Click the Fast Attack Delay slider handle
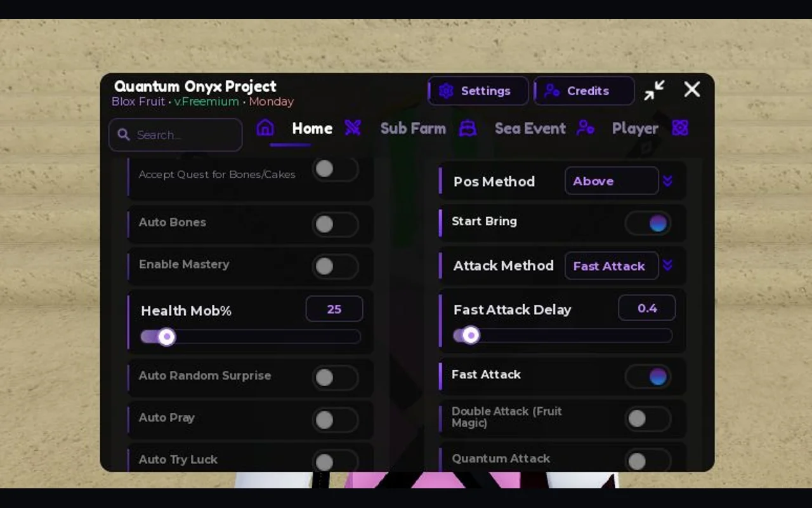812x508 pixels. point(470,335)
